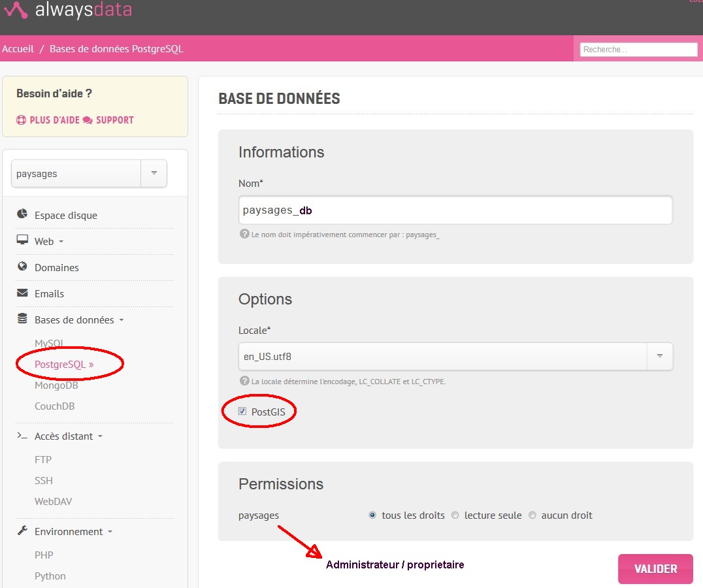Open Emails in sidebar

click(x=49, y=294)
